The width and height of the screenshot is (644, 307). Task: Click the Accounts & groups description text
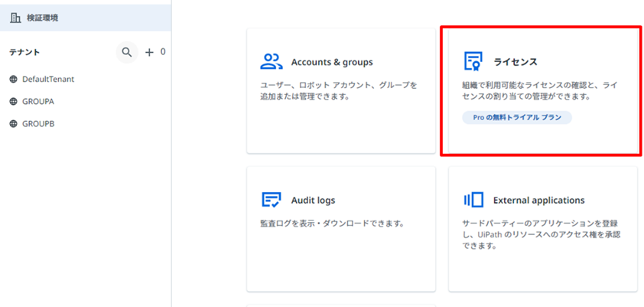pyautogui.click(x=339, y=91)
